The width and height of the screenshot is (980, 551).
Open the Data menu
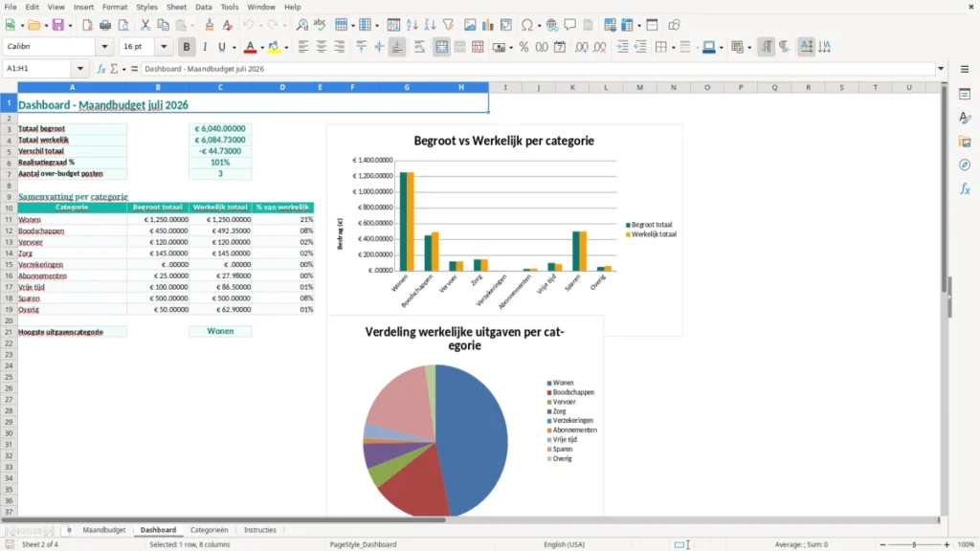click(x=203, y=7)
